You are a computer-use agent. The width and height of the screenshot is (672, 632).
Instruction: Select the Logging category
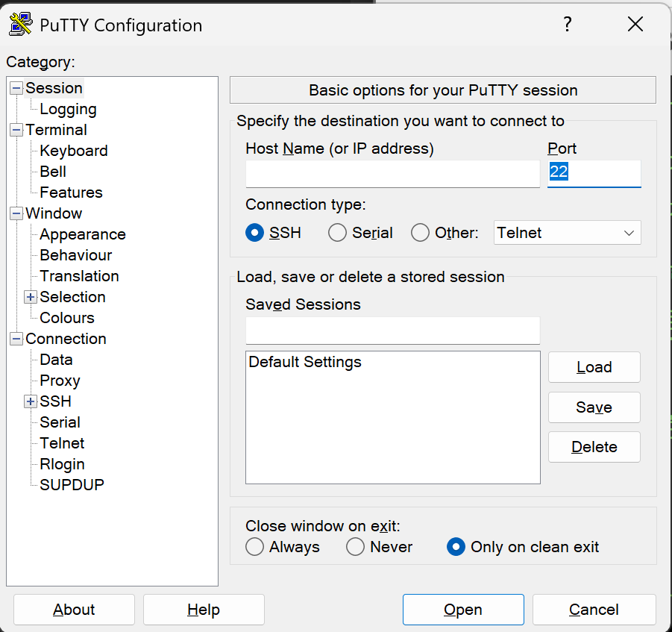click(68, 109)
